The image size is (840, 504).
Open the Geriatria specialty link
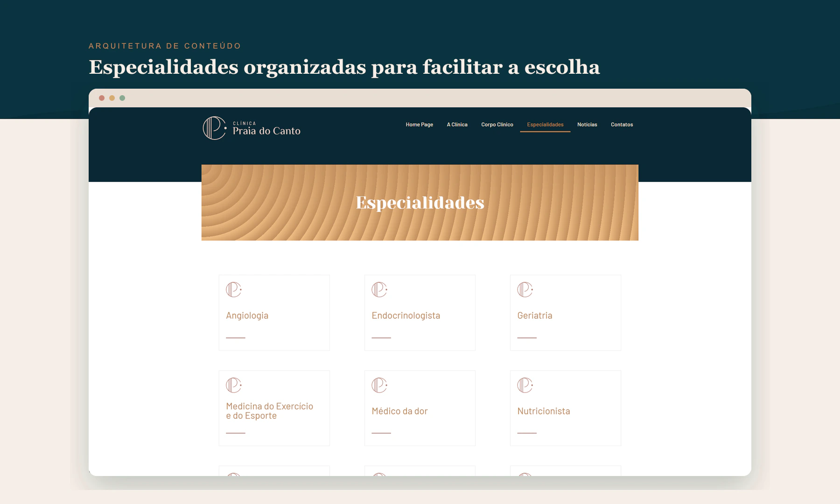[x=535, y=315]
